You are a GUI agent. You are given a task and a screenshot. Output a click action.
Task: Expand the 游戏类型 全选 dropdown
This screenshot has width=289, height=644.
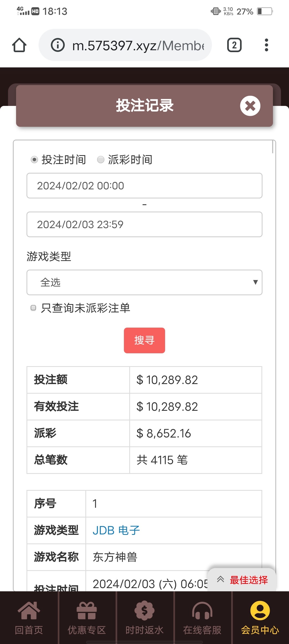[x=144, y=282]
